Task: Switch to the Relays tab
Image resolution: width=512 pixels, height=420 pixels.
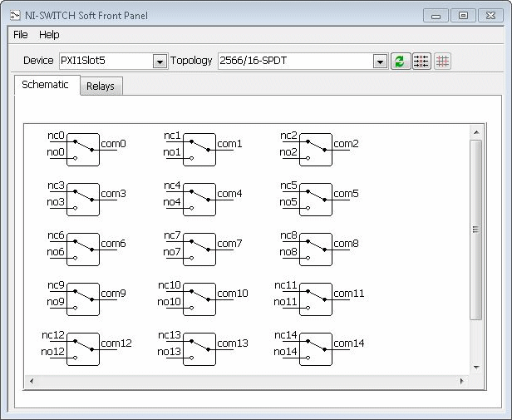Action: pyautogui.click(x=101, y=86)
